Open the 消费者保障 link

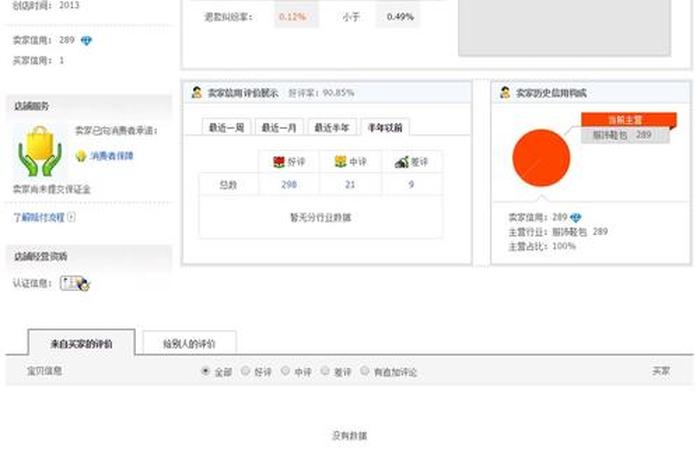[x=111, y=156]
